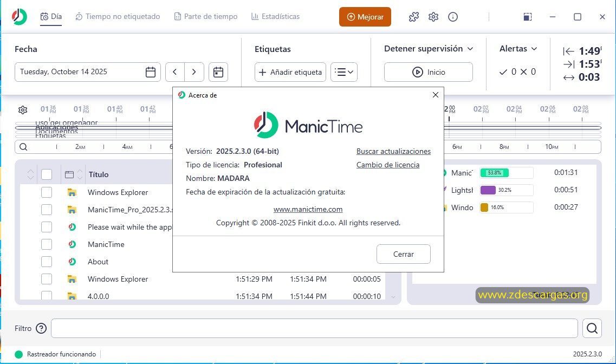This screenshot has width=616, height=364.
Task: Start the stopwatch with Inicio
Action: pyautogui.click(x=428, y=72)
